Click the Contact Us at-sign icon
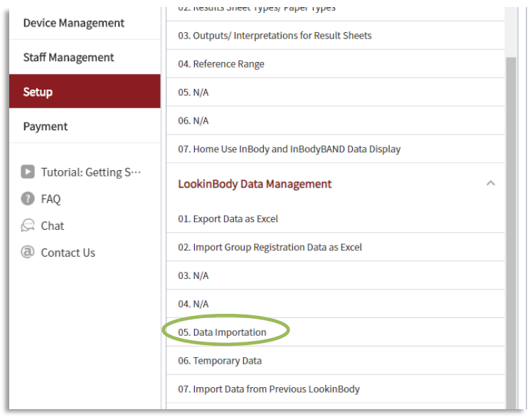The width and height of the screenshot is (532, 417). pos(28,253)
